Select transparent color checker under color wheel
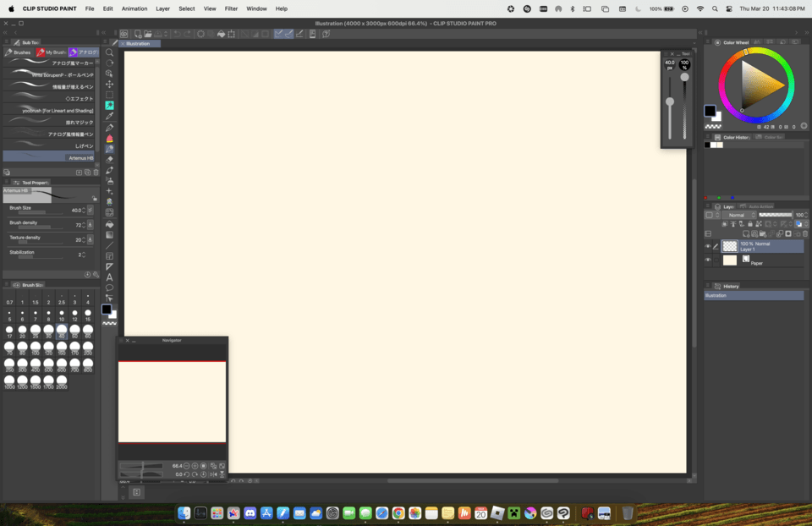 (x=713, y=126)
